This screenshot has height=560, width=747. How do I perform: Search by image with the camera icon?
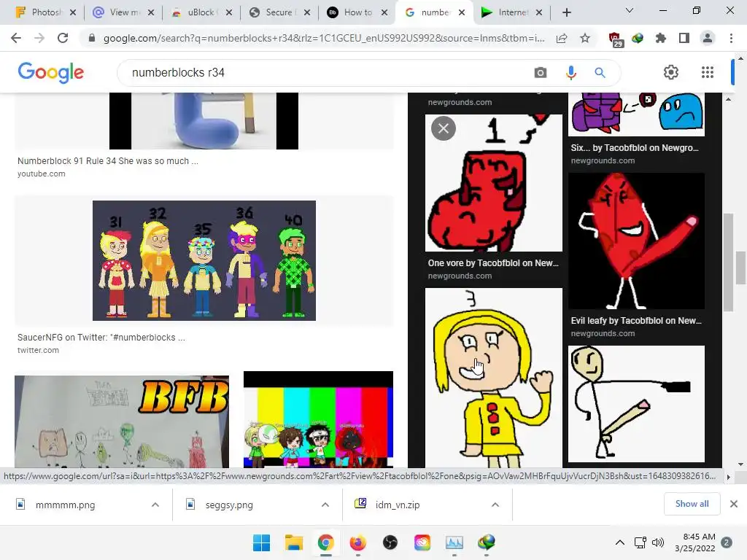coord(541,72)
